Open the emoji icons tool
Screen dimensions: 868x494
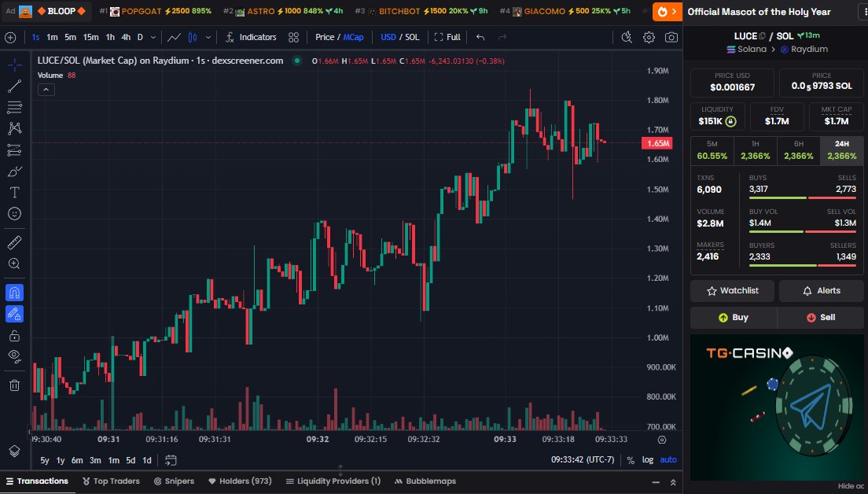pyautogui.click(x=14, y=214)
